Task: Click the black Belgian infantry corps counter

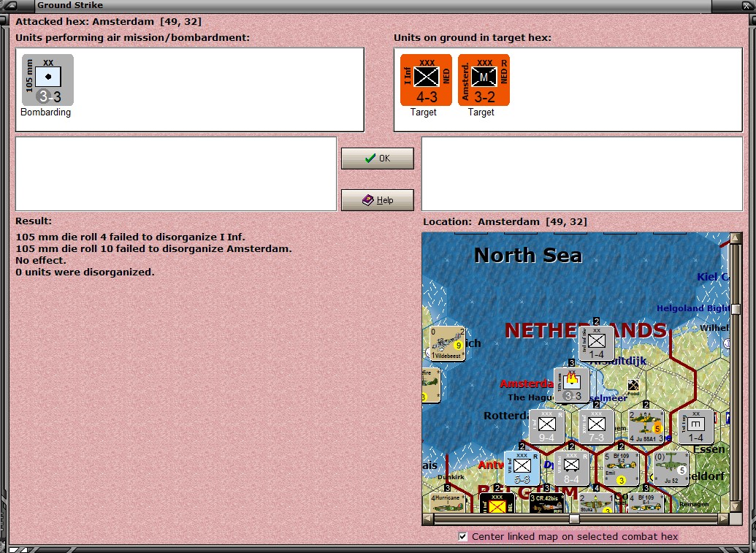Action: [x=497, y=503]
